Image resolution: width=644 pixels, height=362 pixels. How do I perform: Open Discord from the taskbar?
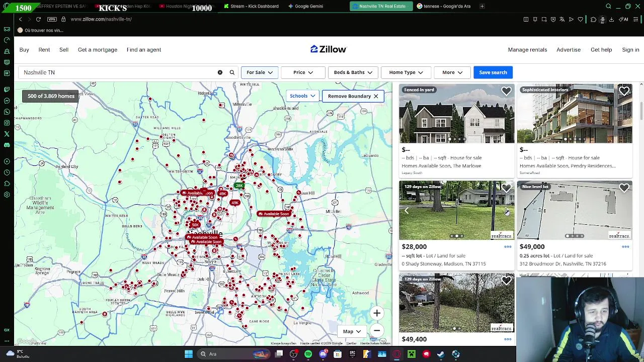pyautogui.click(x=323, y=354)
